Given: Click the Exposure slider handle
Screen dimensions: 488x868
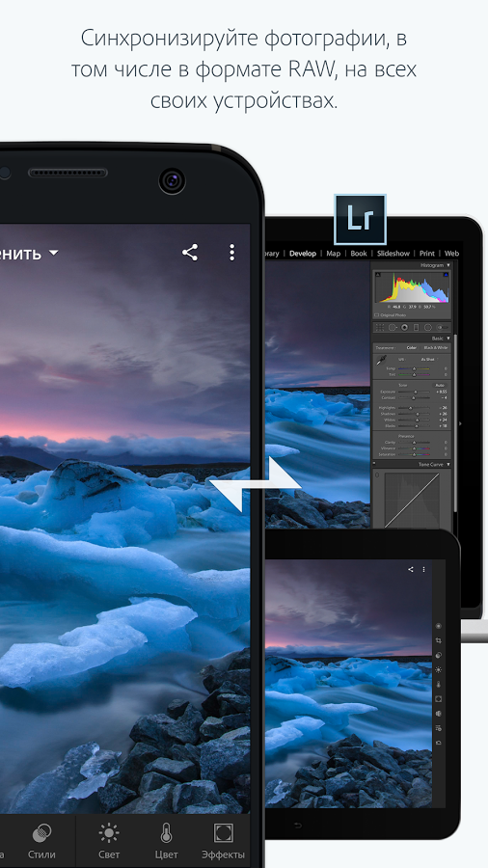Looking at the screenshot, I should coord(415,392).
